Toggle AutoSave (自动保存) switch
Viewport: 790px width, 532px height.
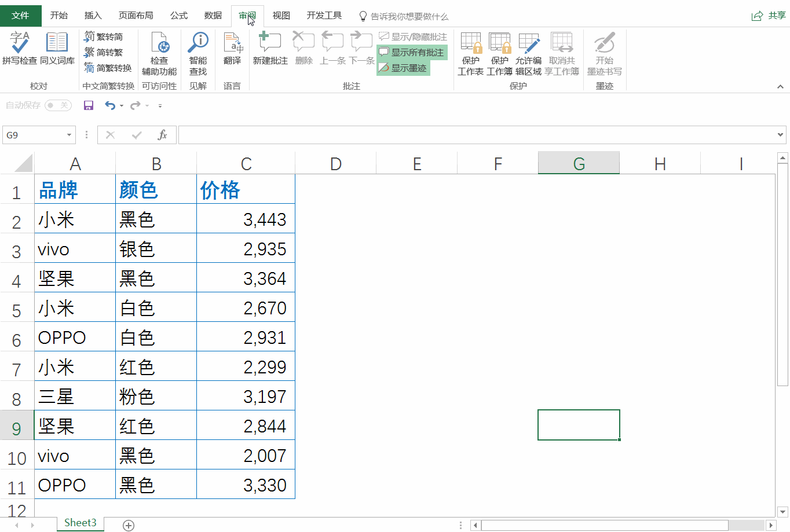point(58,105)
